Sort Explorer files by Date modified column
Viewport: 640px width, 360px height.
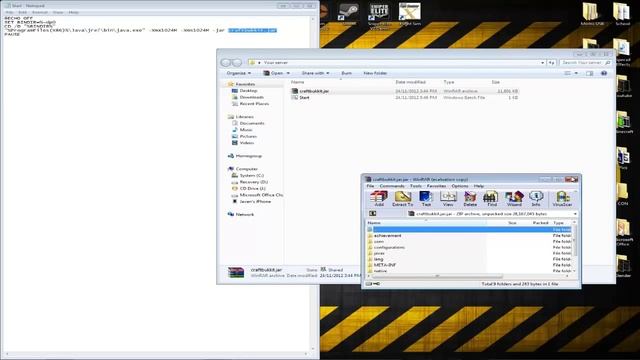410,82
